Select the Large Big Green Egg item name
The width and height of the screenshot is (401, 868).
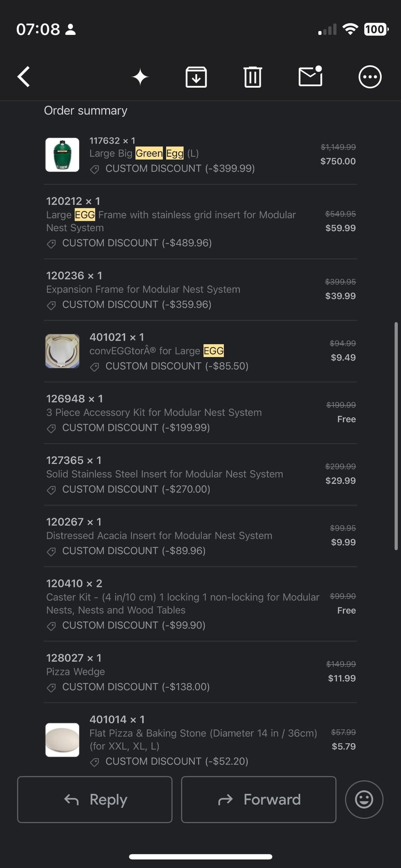click(x=144, y=153)
